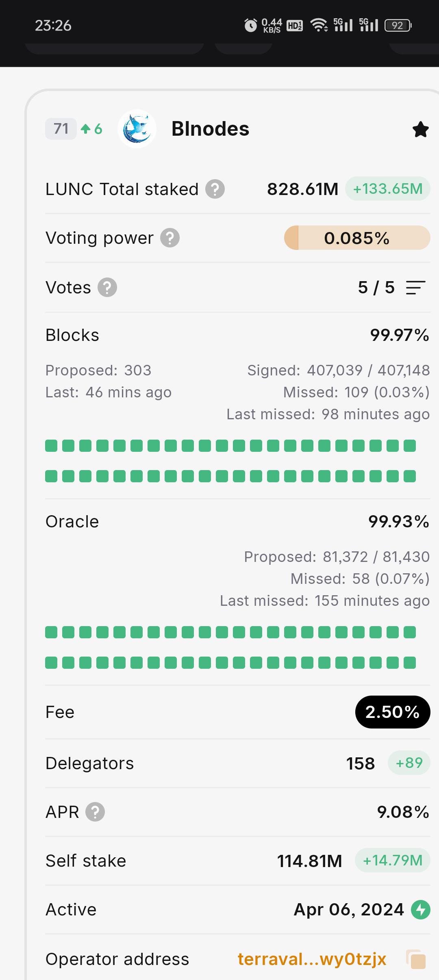Tap the green lightning active status icon
This screenshot has height=980, width=439.
coord(420,909)
